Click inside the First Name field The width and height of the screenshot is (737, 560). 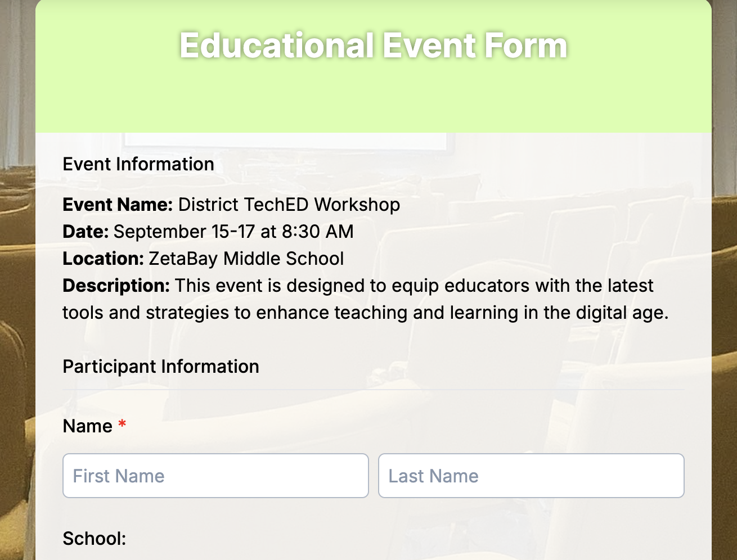[215, 476]
